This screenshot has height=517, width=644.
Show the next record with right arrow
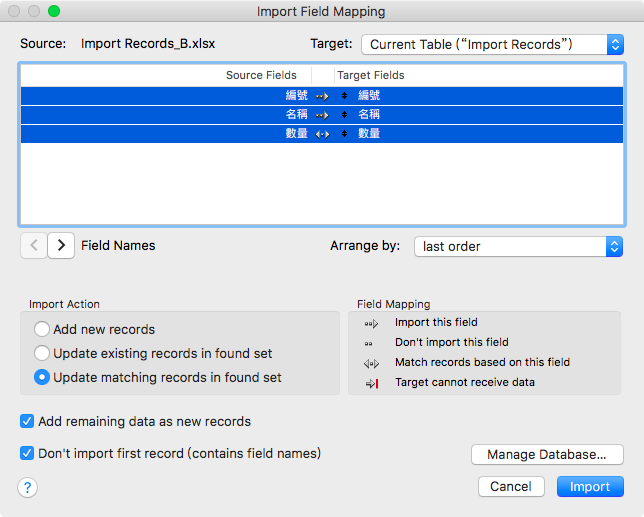[x=61, y=246]
